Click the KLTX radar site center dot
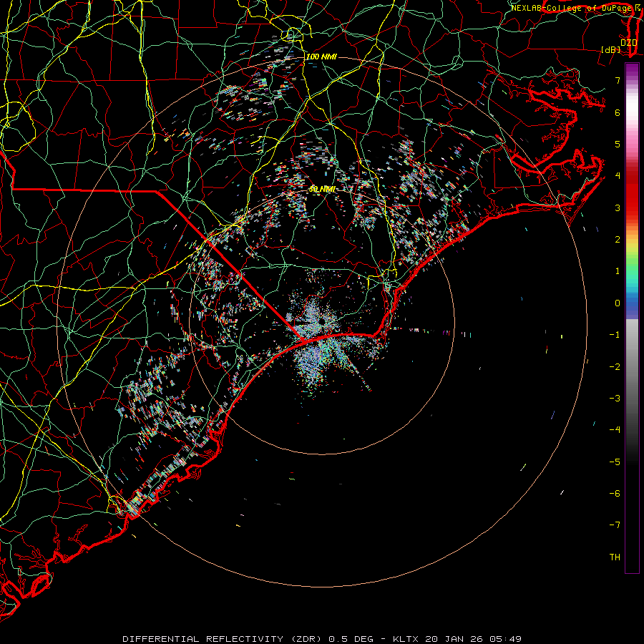Viewport: 644px width, 644px height. coord(322,321)
